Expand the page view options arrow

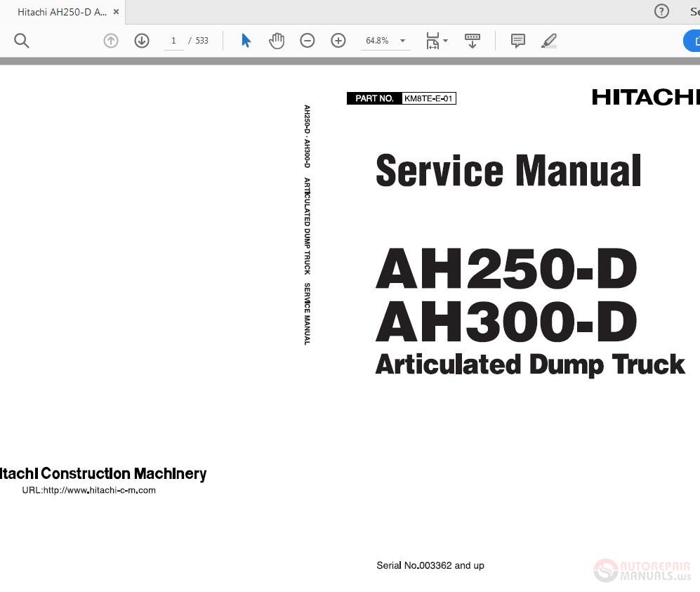coord(445,40)
